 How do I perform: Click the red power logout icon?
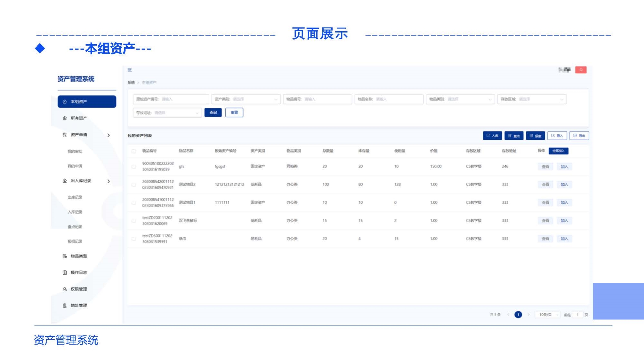pyautogui.click(x=581, y=70)
